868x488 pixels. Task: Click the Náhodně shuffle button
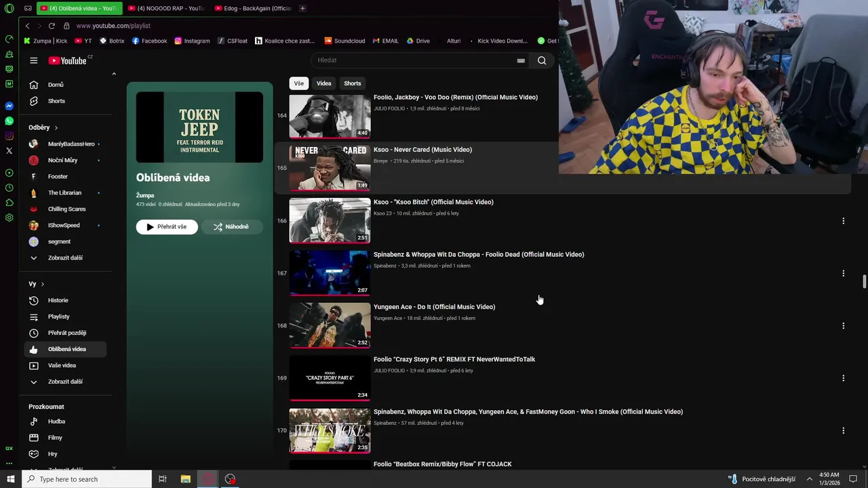point(231,226)
